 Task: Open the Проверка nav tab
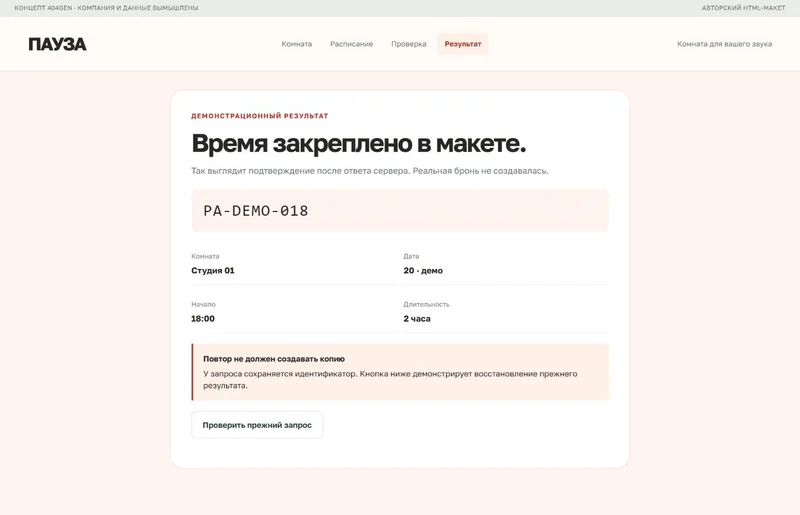[x=409, y=44]
